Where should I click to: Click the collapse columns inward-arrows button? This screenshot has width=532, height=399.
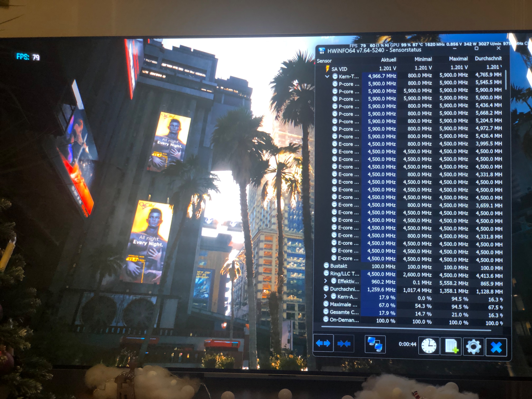coord(344,344)
